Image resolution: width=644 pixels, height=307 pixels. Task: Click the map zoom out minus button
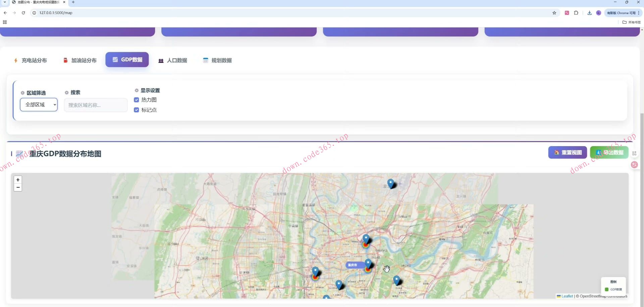click(18, 187)
